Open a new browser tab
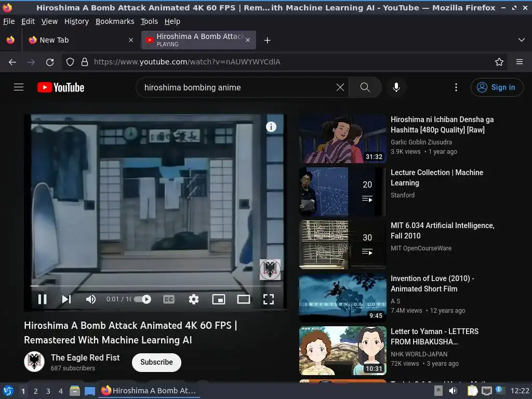The image size is (532, 399). point(268,41)
